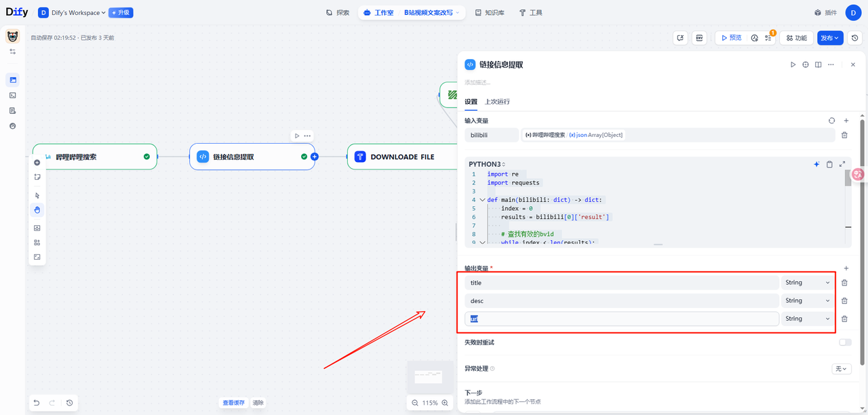Viewport: 868px width, 415px height.
Task: Toggle the 失败时重试 switch
Action: (x=845, y=342)
